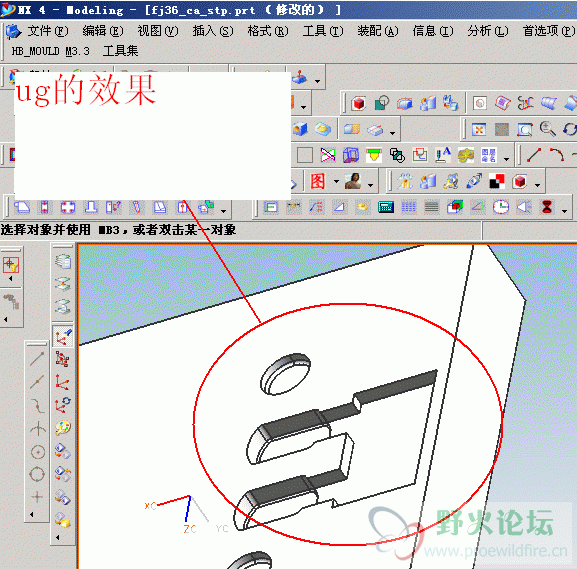
Task: Open the 文件(F) menu
Action: pos(48,31)
